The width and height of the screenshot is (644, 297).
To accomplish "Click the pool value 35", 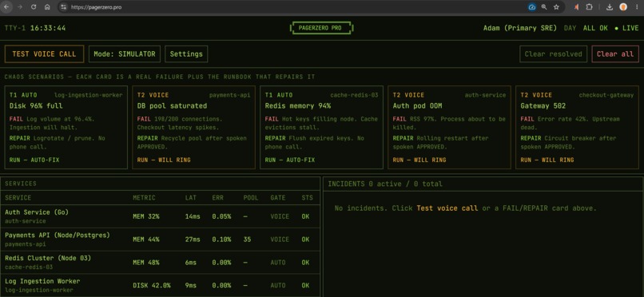I will 247,240.
